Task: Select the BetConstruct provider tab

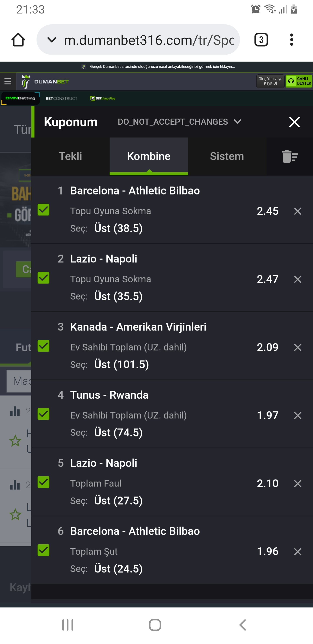Action: click(62, 99)
